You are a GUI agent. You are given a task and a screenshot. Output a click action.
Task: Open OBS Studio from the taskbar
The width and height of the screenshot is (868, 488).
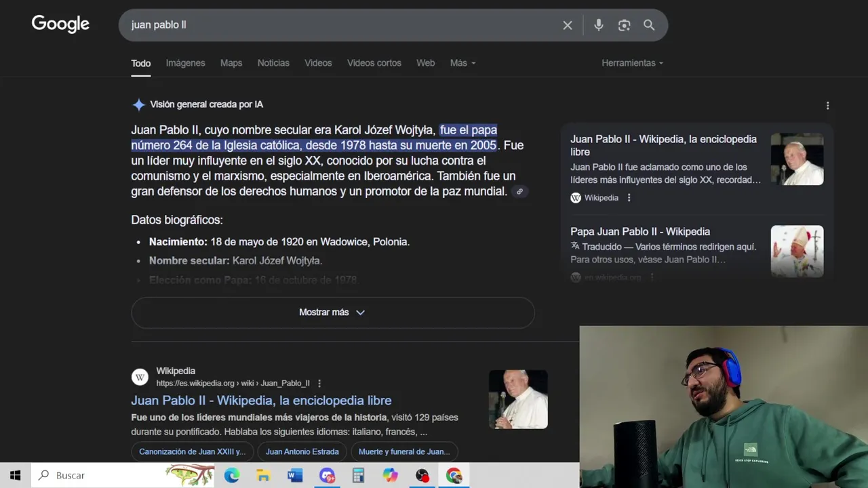[422, 476]
